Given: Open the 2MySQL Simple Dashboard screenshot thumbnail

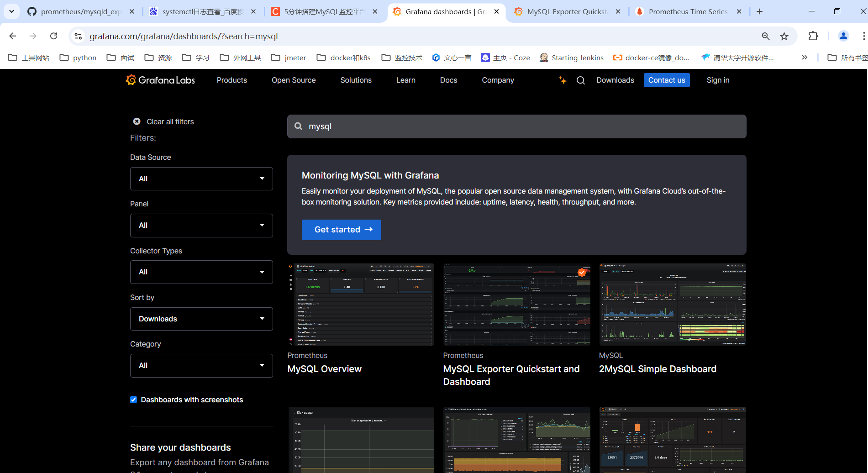Looking at the screenshot, I should tap(673, 304).
